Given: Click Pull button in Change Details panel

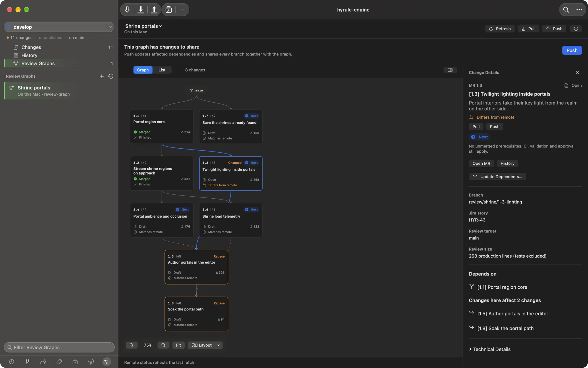Looking at the screenshot, I should [x=476, y=126].
